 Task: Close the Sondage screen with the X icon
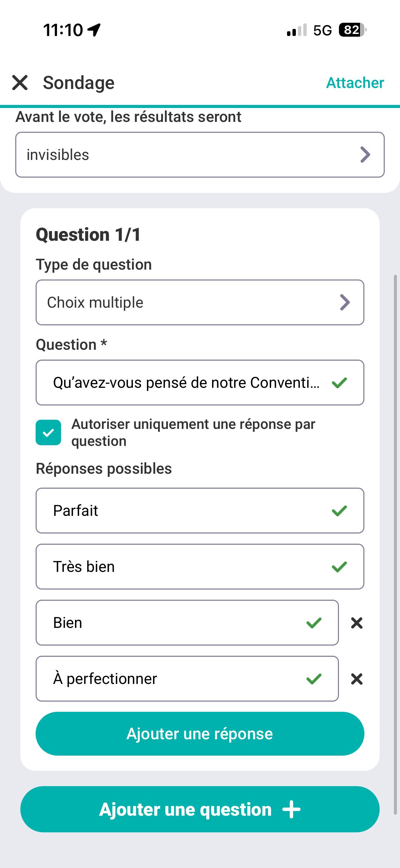click(x=20, y=83)
